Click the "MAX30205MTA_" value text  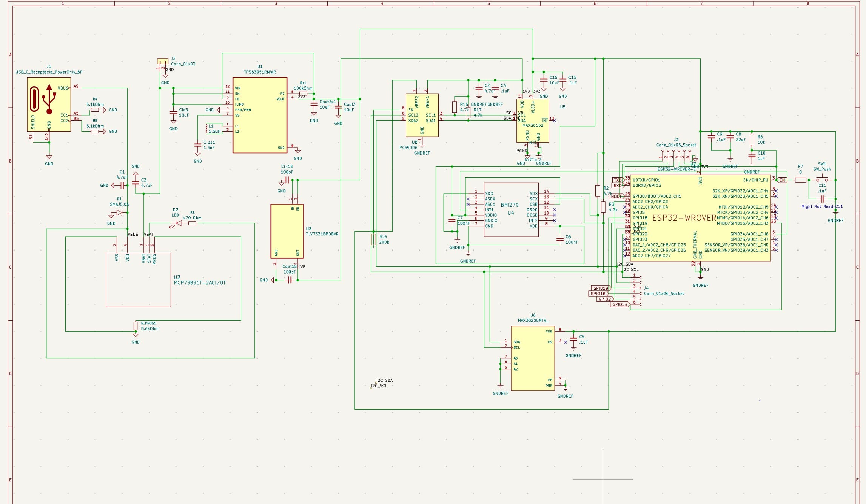533,321
